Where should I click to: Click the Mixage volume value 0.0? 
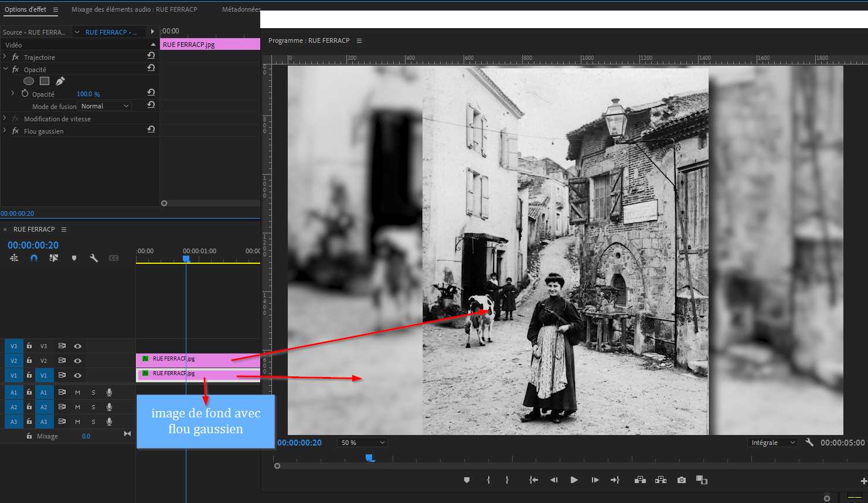[86, 436]
